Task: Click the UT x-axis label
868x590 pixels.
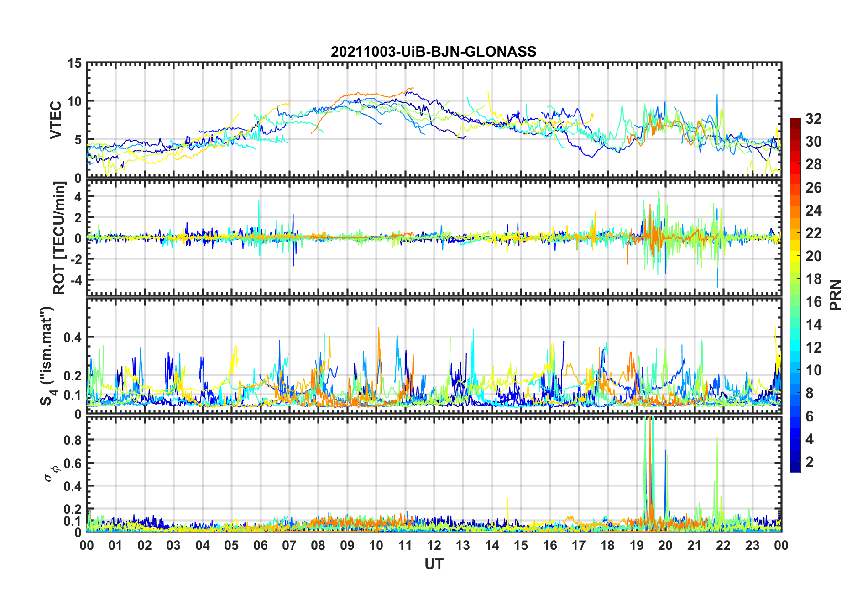Action: point(434,564)
